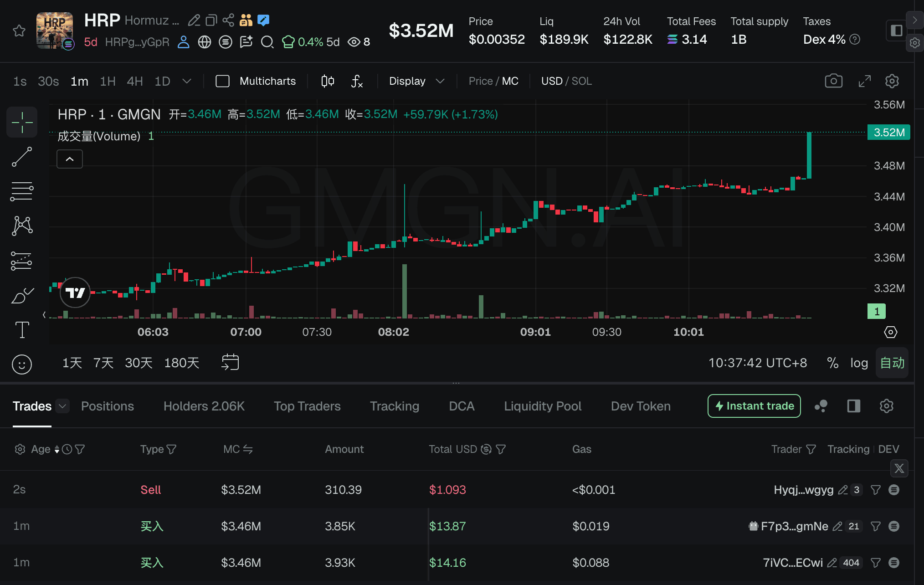Select the 4H timeframe

pos(135,81)
